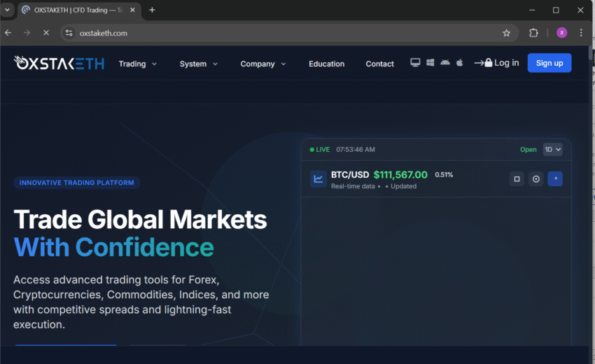Image resolution: width=595 pixels, height=364 pixels.
Task: Open the Apple platform icon
Action: (459, 62)
